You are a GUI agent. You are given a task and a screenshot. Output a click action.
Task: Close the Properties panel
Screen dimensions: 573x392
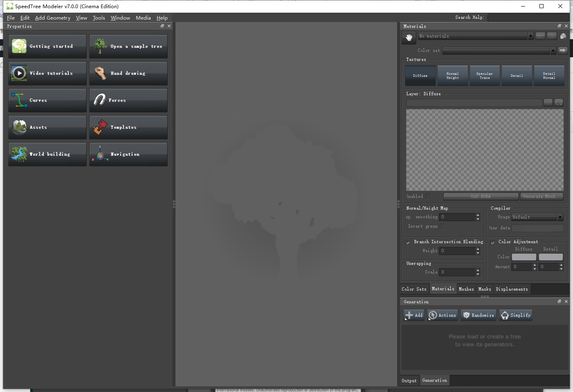coord(169,26)
